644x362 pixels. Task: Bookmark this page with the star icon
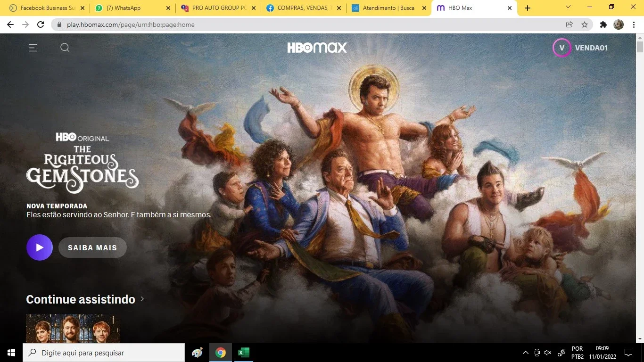point(585,25)
